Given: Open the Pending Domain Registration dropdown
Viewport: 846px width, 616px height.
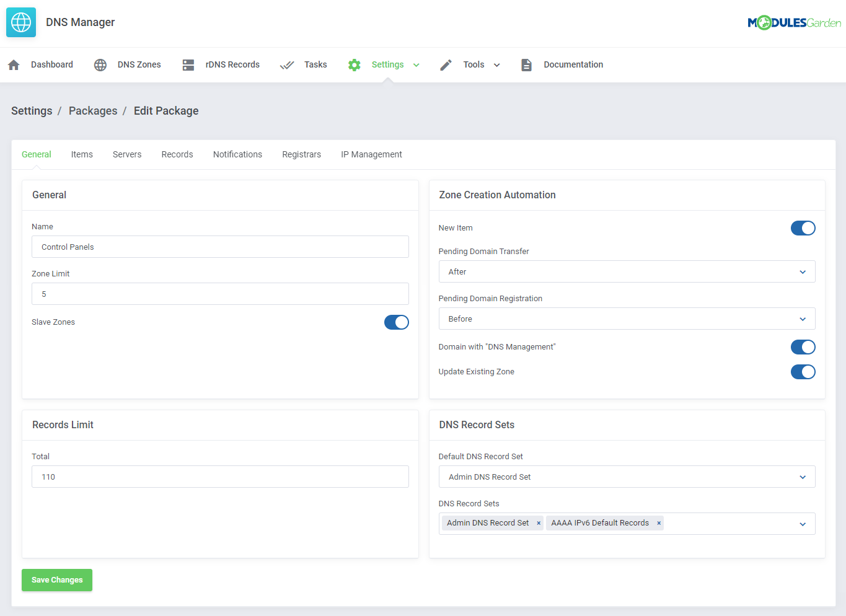Looking at the screenshot, I should click(x=627, y=319).
